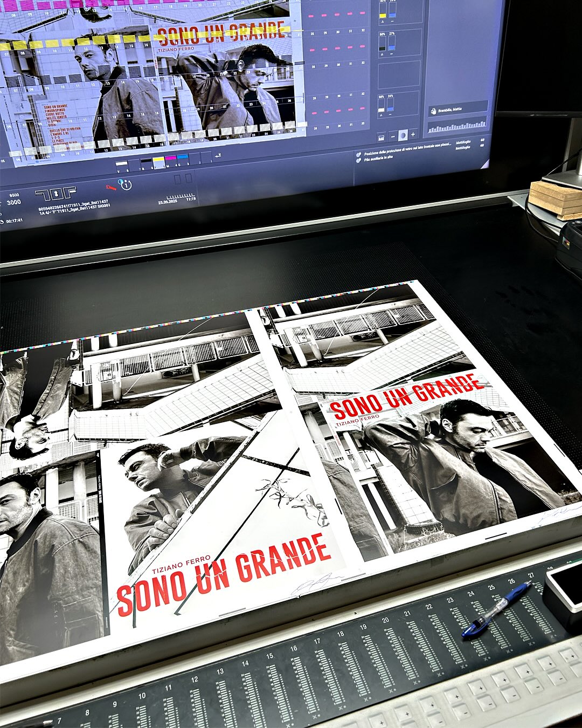Click the job name ending SIG001
This screenshot has height=728, width=582.
coord(74,209)
